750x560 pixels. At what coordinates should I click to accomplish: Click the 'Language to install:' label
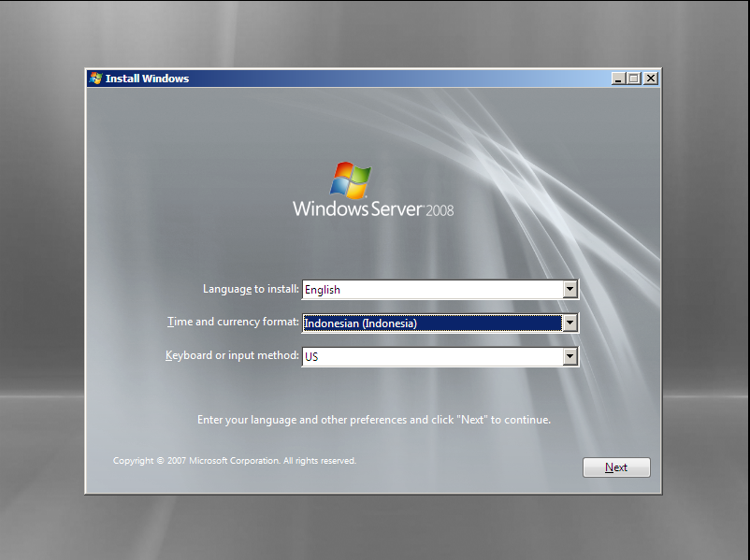(251, 289)
